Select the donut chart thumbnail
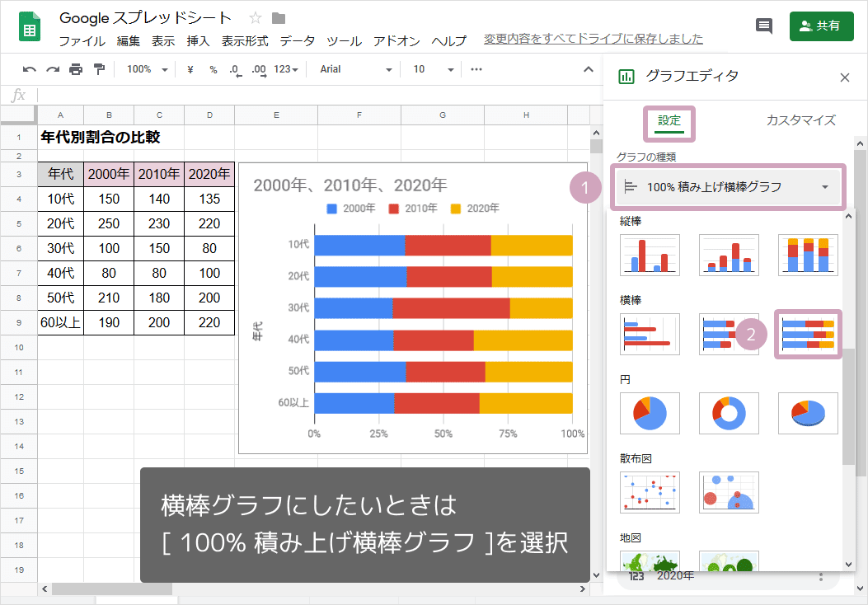This screenshot has height=605, width=868. coord(729,413)
